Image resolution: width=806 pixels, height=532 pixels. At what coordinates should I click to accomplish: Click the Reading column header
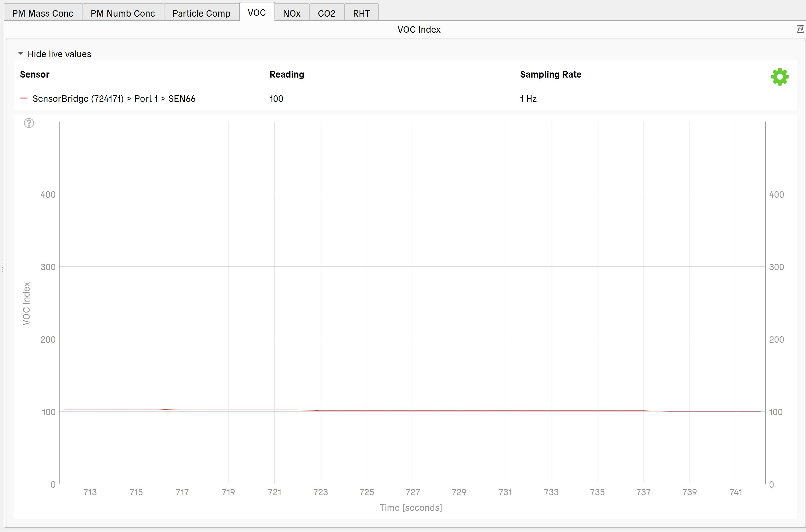286,74
